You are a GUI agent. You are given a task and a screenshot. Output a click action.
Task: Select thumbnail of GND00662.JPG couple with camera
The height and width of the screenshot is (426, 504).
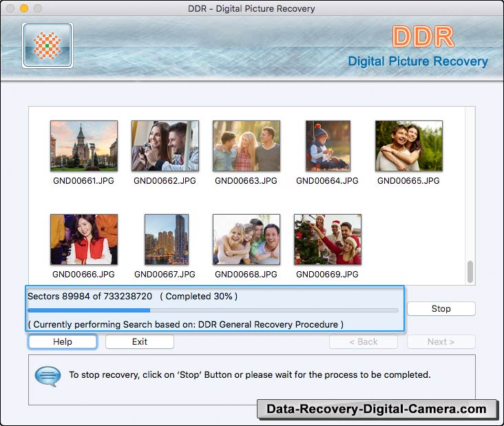[x=165, y=146]
